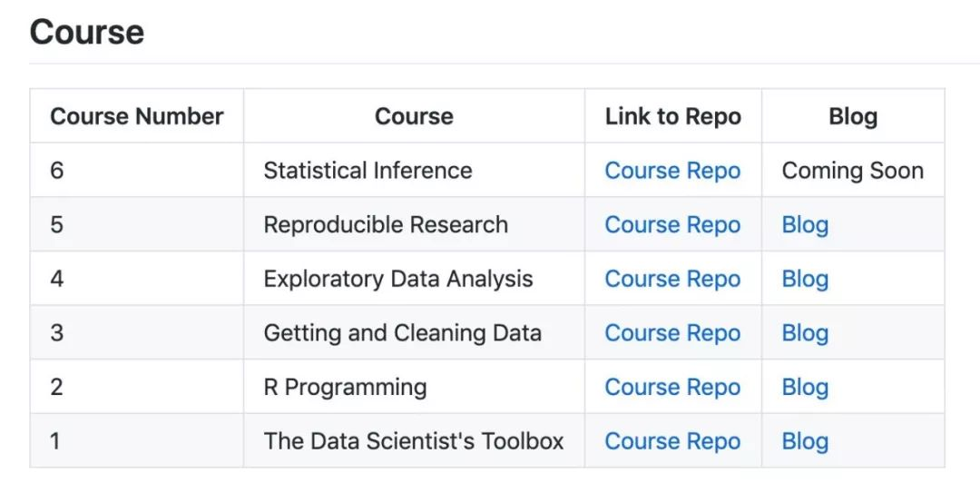Open Course Repo for Getting and Cleaning Data

click(672, 333)
